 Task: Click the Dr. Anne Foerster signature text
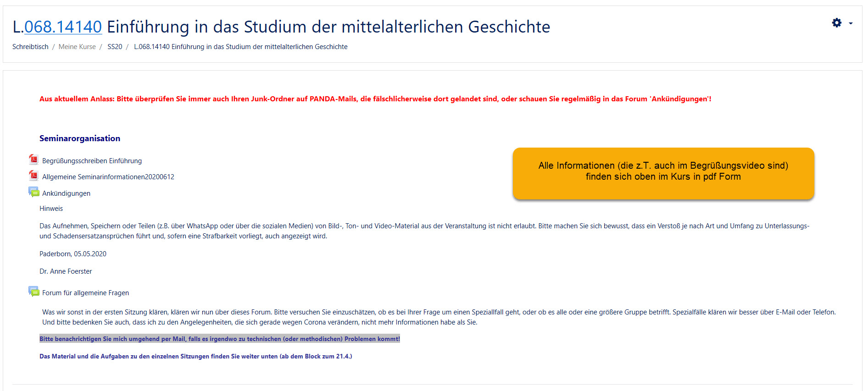(x=66, y=271)
